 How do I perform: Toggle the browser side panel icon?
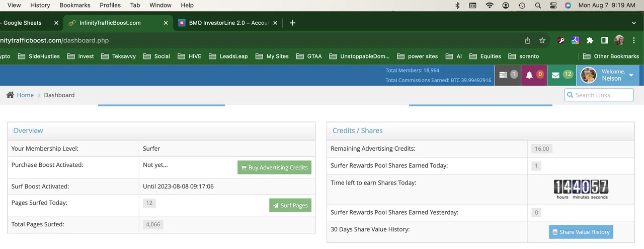604,40
